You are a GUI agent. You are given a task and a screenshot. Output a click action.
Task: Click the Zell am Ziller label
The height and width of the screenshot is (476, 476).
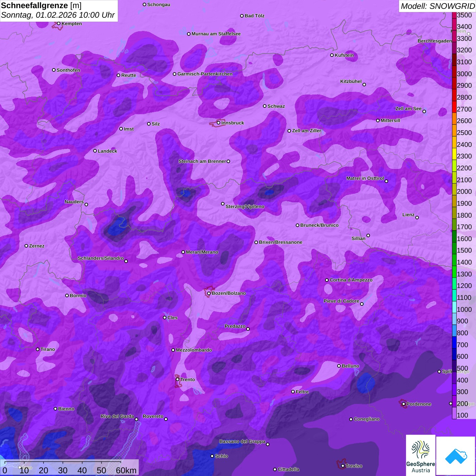[307, 131]
